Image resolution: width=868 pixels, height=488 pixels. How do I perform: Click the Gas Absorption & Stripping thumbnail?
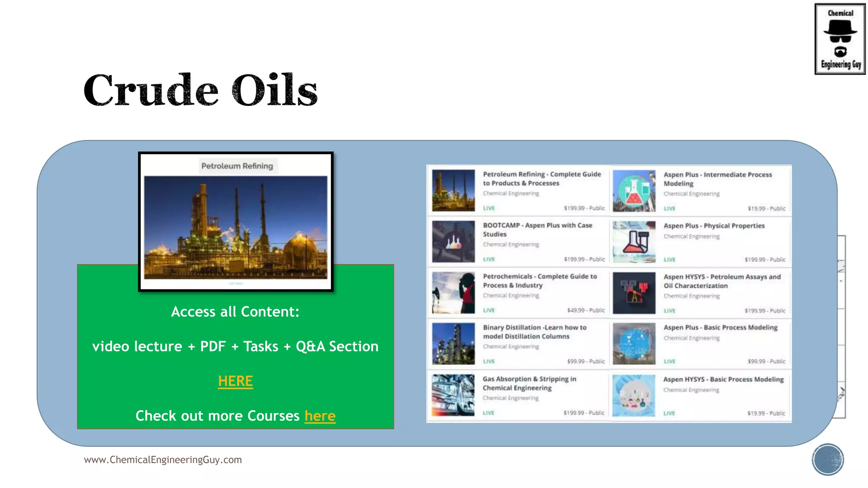tap(453, 395)
